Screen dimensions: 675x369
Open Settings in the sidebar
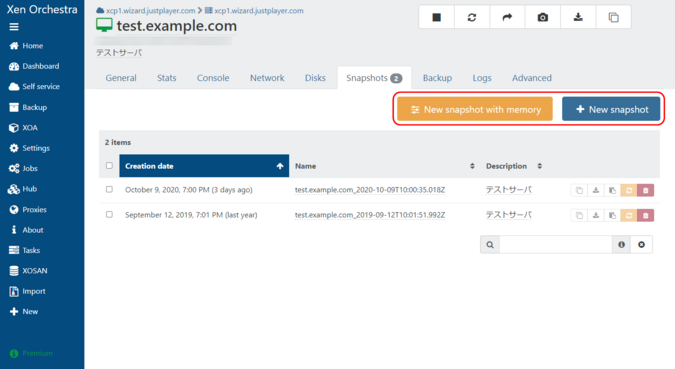coord(29,148)
